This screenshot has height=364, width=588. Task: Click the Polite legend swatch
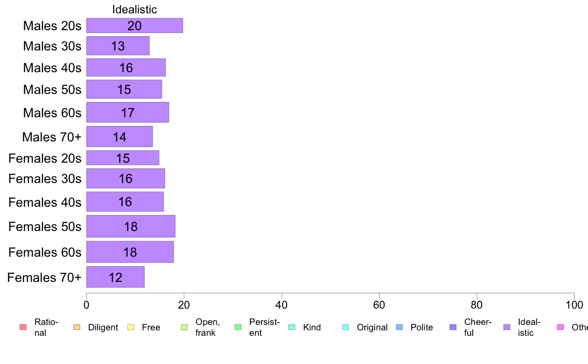(x=399, y=327)
